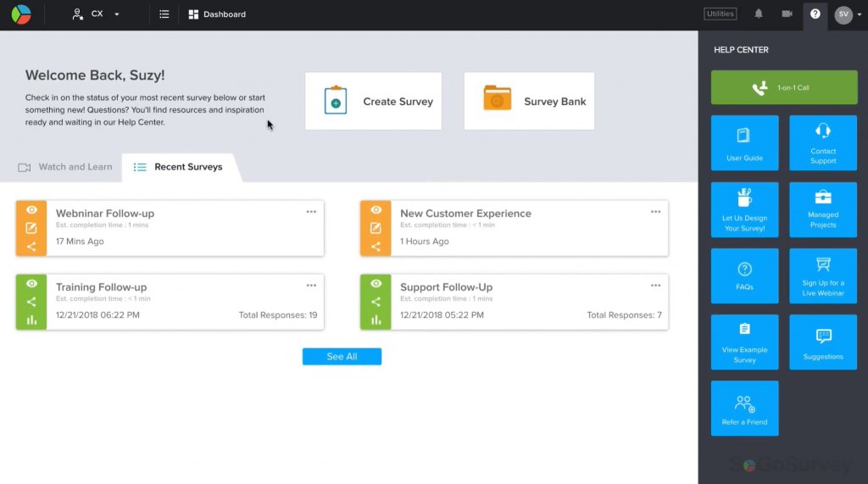Preview the Support Follow-Up survey (eye icon)

tap(376, 283)
